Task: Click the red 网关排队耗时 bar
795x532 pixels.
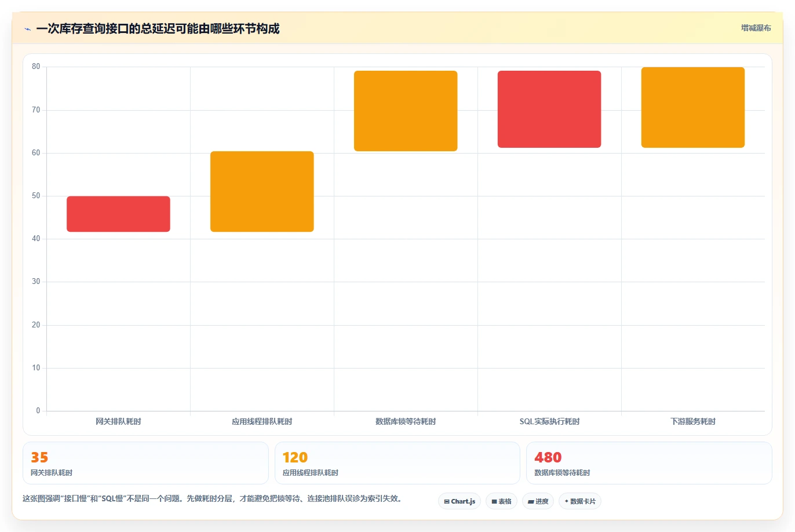Action: pos(118,214)
